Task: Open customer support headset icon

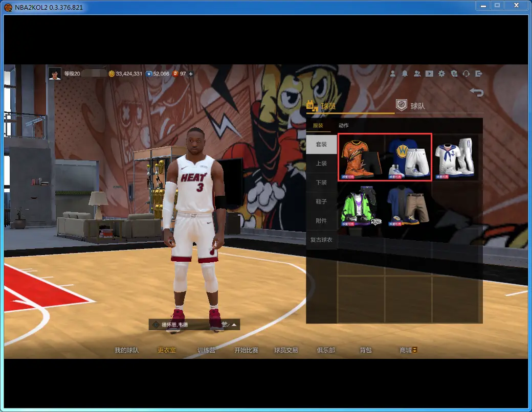Action: (466, 74)
